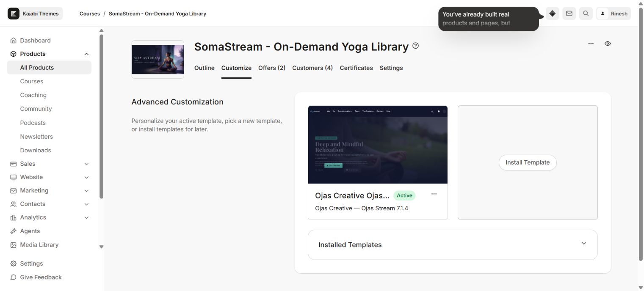Open the Offers (2) tab
644x291 pixels.
[272, 68]
